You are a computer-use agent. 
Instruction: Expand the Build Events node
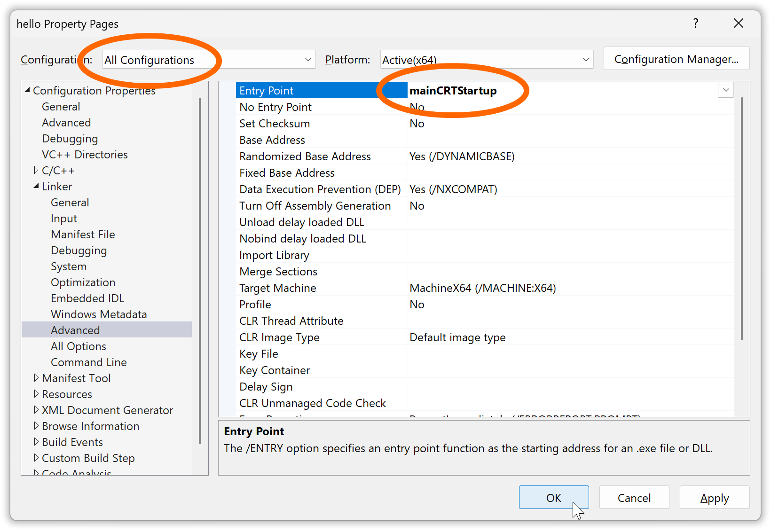coord(36,442)
